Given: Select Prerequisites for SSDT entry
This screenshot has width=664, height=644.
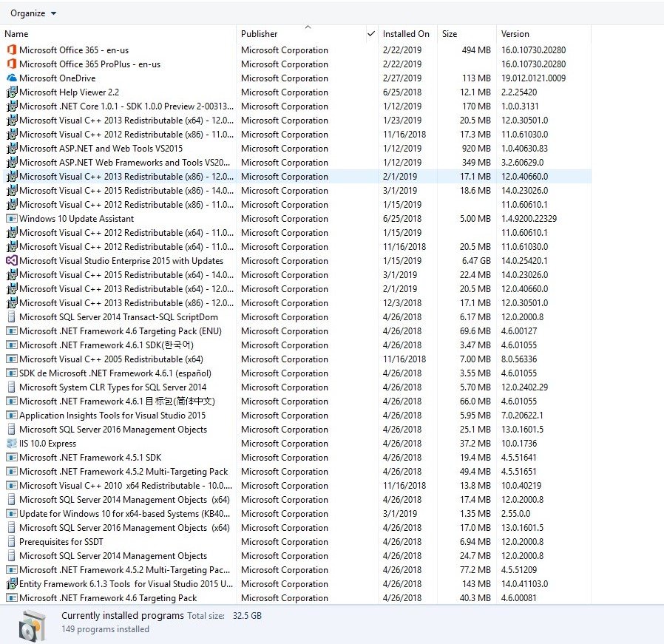Looking at the screenshot, I should tap(61, 541).
